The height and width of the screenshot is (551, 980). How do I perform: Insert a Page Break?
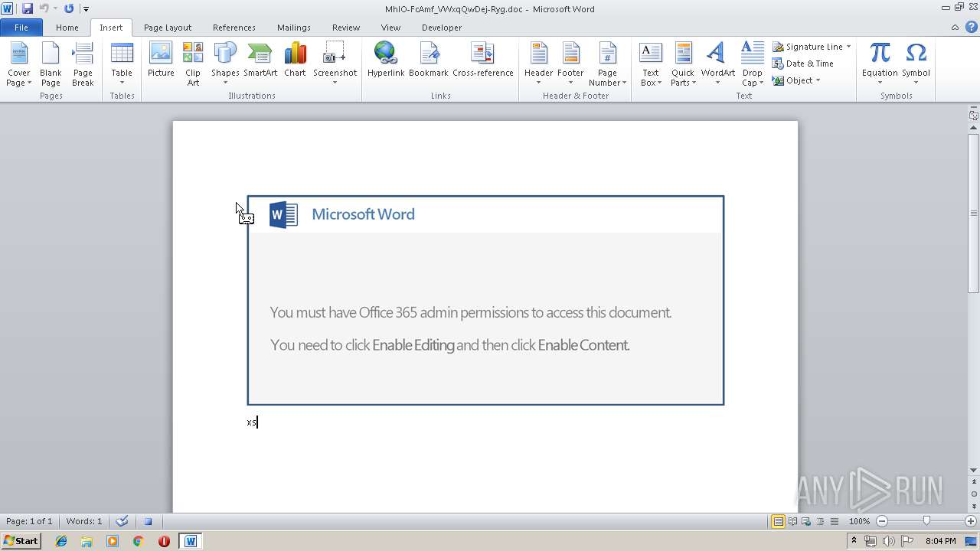click(x=83, y=65)
